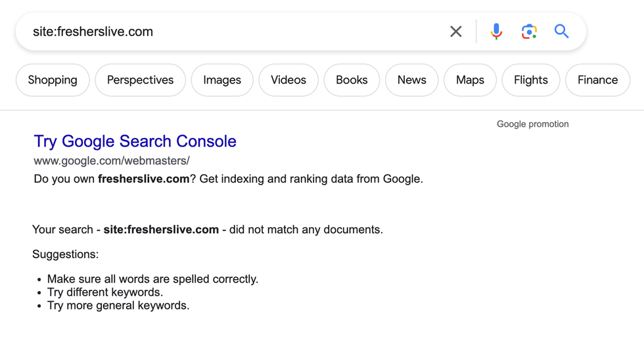
Task: Go to the News tab
Action: click(411, 80)
